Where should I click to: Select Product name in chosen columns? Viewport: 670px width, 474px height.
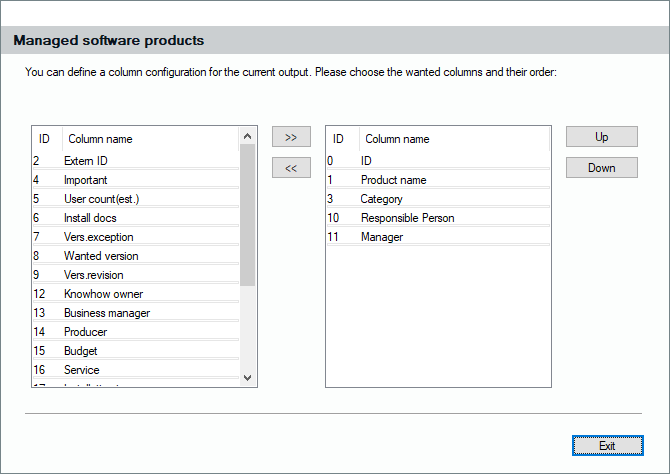pyautogui.click(x=393, y=180)
